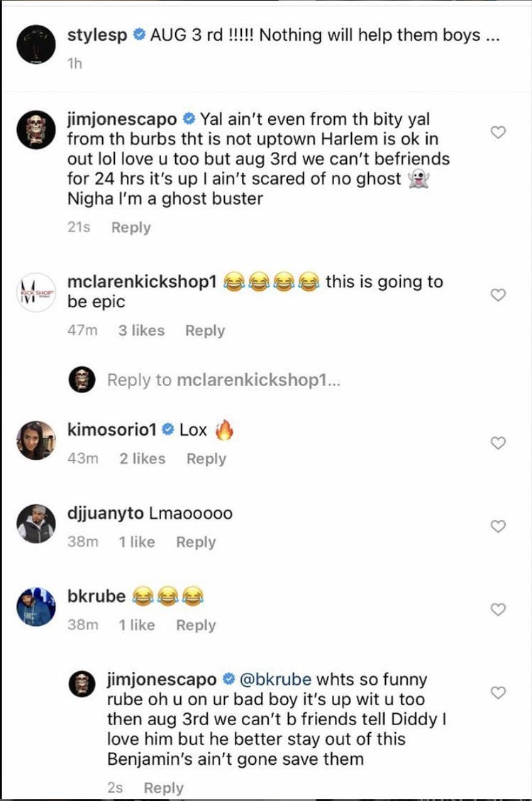Open stylesp profile picture

[35, 44]
